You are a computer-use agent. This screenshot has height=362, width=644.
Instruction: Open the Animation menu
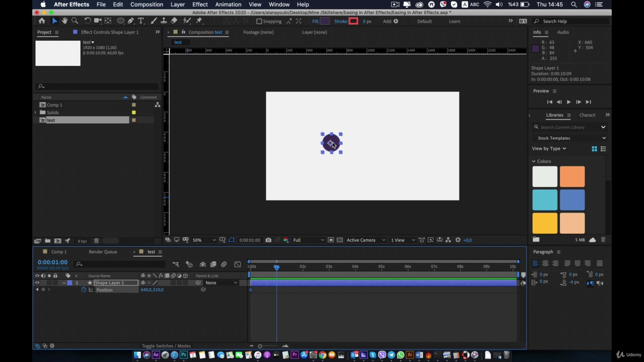pos(228,5)
